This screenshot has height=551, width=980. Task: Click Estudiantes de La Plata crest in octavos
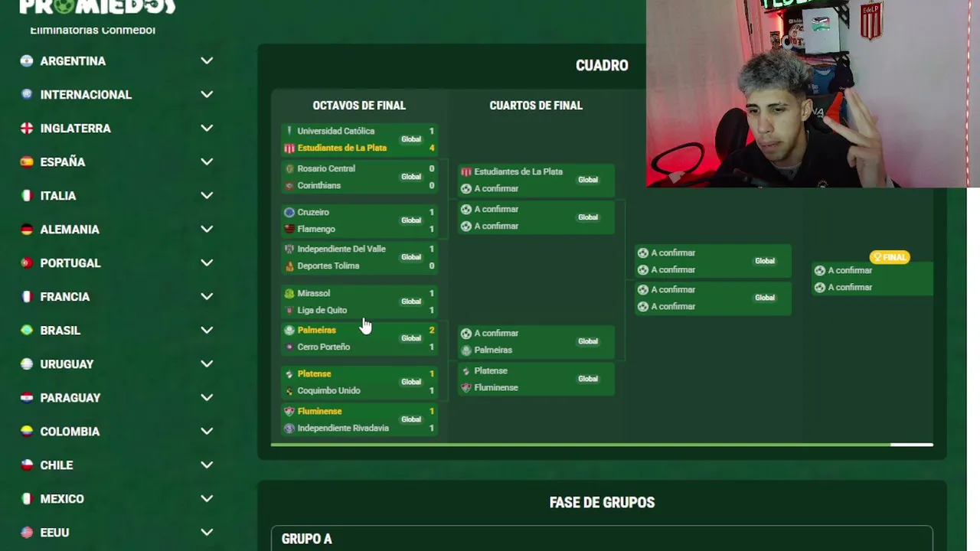pos(289,148)
